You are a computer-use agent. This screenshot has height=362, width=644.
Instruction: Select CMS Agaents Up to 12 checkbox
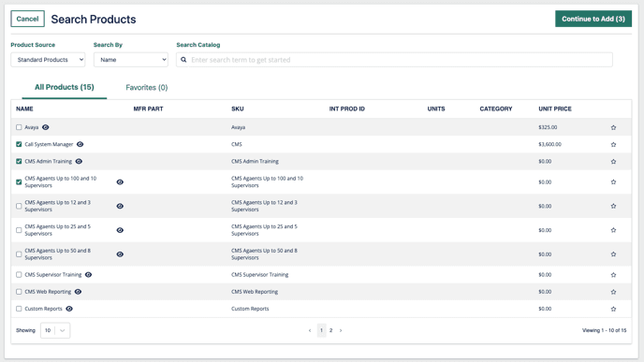click(x=19, y=206)
